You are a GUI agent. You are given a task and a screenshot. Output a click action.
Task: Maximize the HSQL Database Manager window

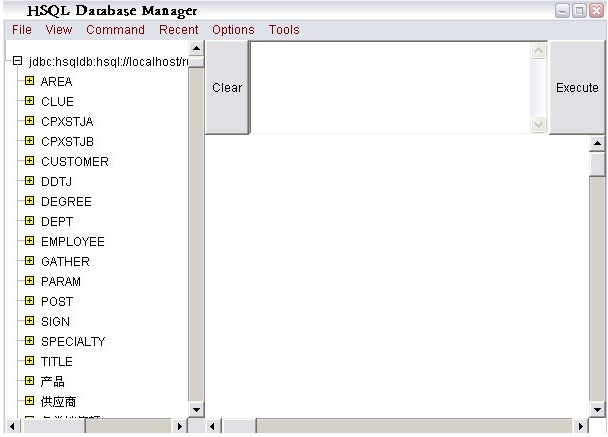pyautogui.click(x=579, y=10)
